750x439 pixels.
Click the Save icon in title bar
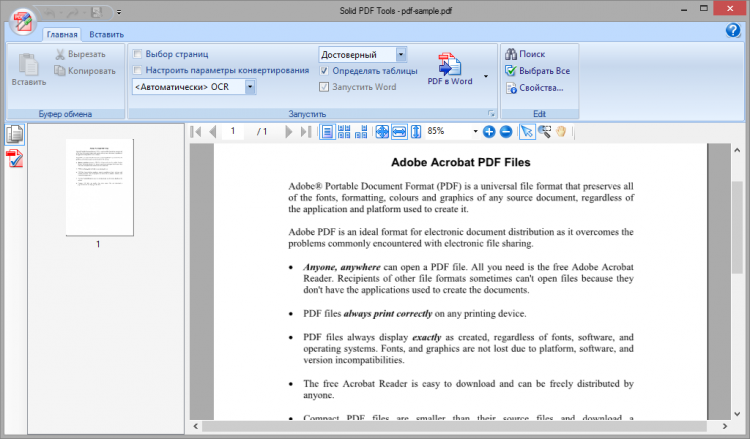click(x=97, y=12)
